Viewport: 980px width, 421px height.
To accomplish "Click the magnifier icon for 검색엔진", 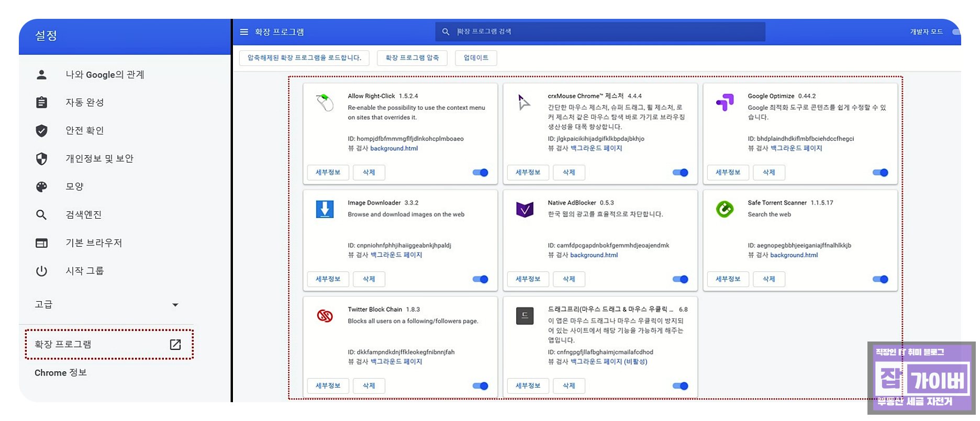I will [41, 214].
